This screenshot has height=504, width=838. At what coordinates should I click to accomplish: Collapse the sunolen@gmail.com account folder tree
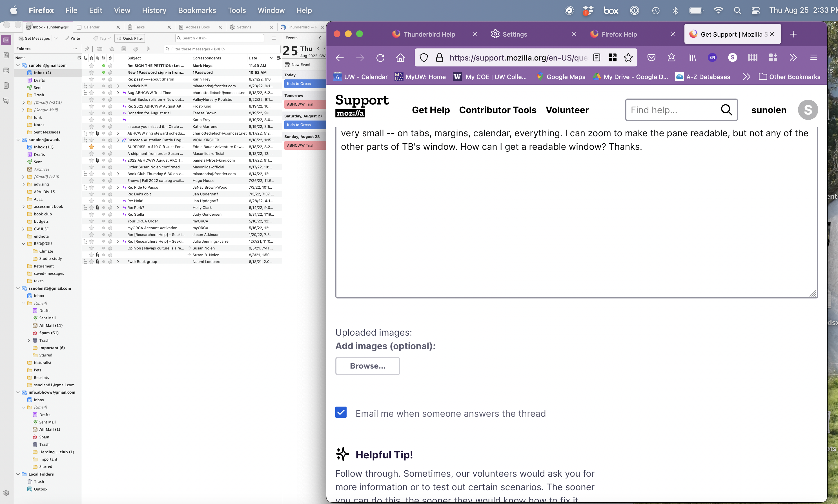(x=18, y=65)
